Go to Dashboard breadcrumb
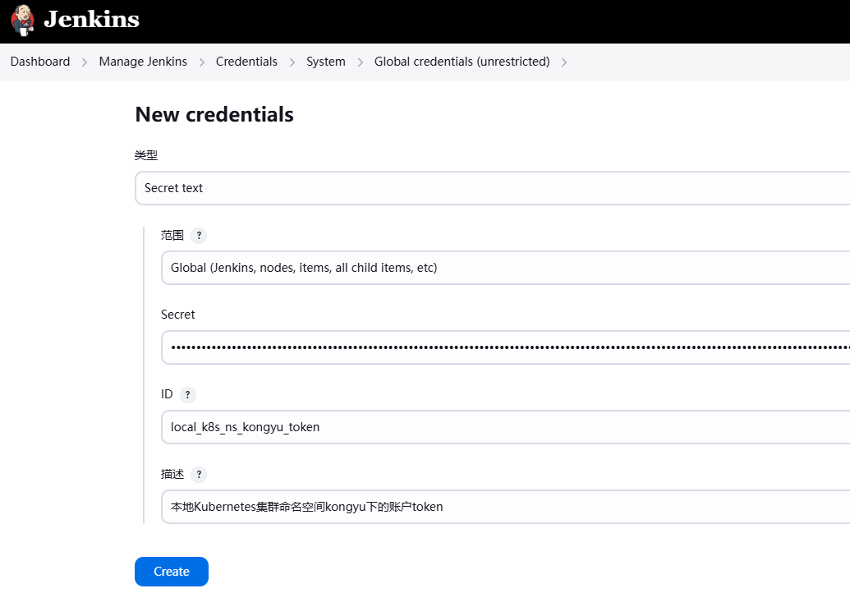This screenshot has height=616, width=850. click(x=40, y=62)
